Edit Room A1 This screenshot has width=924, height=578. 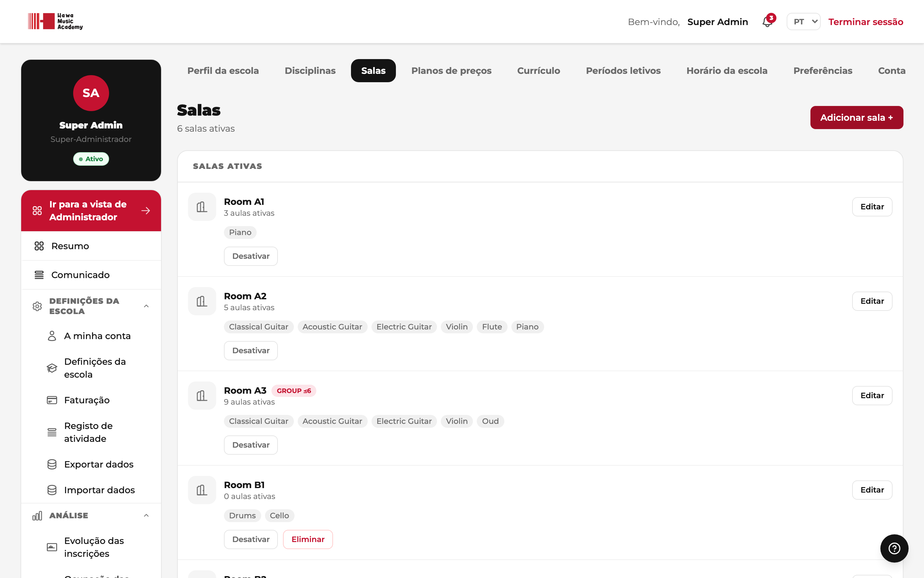click(872, 207)
